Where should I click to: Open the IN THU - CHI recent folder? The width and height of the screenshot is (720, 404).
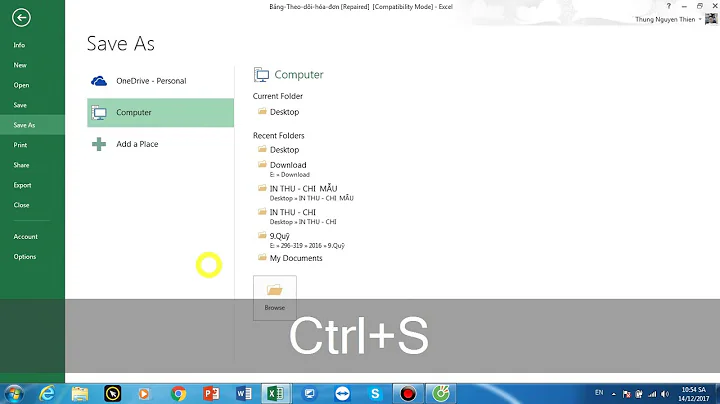tap(297, 216)
